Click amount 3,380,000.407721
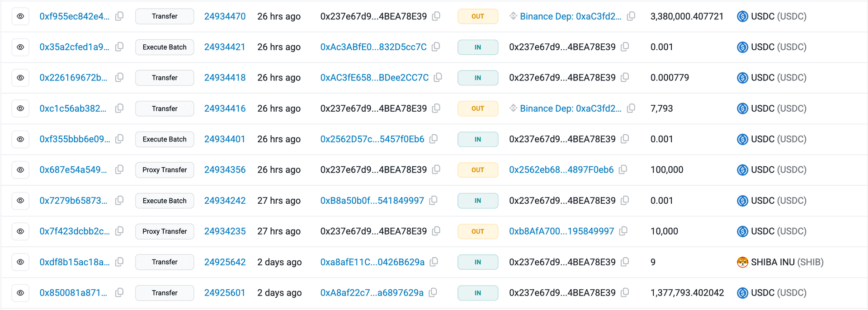 (x=687, y=16)
